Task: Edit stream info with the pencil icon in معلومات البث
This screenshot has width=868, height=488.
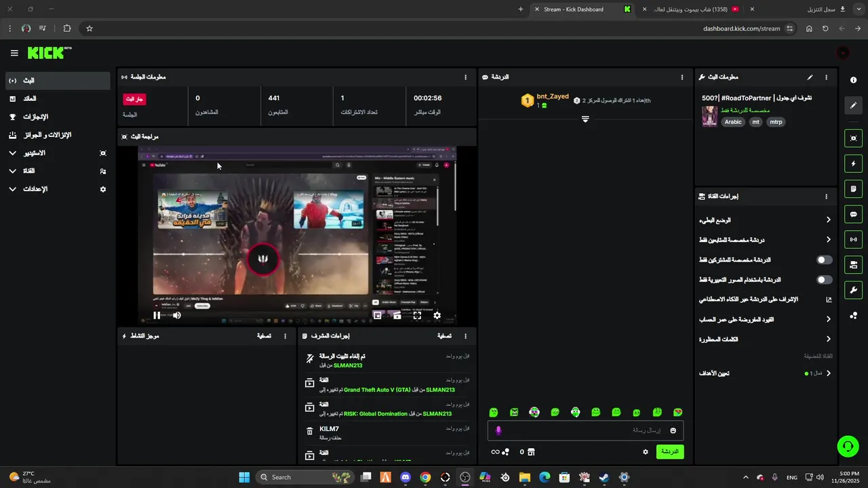Action: click(810, 77)
